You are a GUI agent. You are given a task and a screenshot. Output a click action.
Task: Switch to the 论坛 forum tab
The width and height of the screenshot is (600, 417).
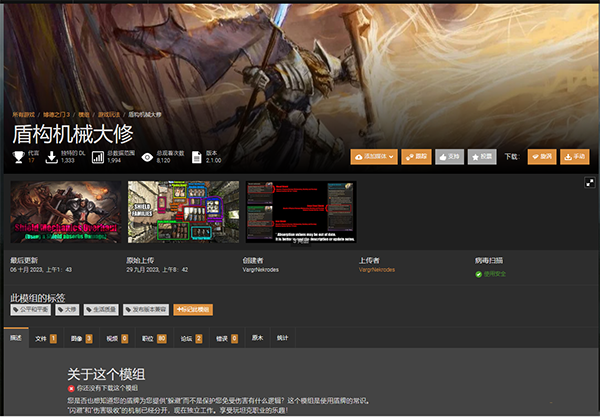click(x=191, y=339)
